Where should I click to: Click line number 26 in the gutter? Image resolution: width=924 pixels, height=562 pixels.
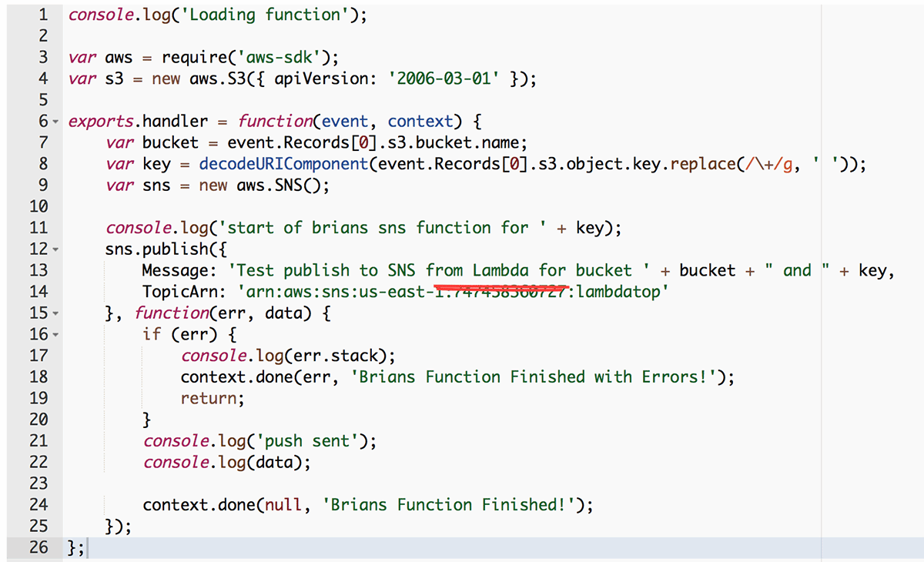38,547
